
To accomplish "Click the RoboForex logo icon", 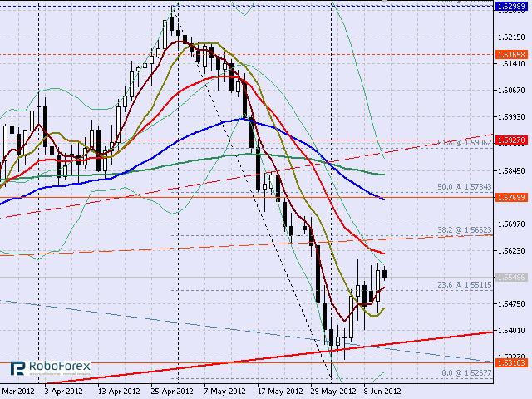I will (17, 367).
